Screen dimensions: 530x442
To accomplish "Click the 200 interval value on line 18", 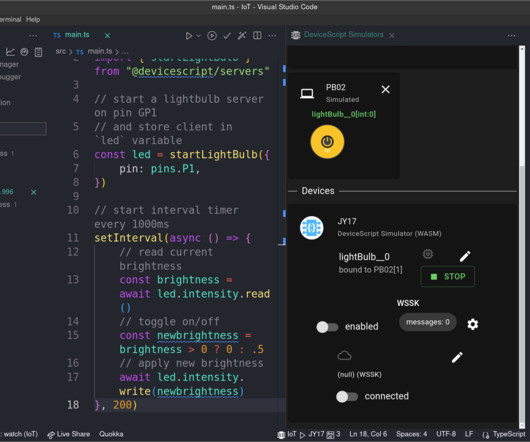I will (122, 405).
